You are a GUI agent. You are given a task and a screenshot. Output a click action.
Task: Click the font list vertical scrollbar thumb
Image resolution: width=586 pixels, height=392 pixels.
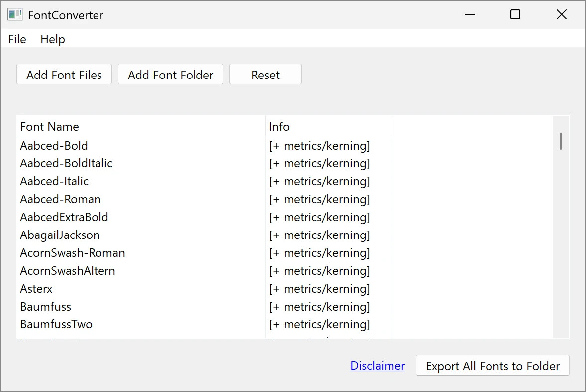point(561,141)
